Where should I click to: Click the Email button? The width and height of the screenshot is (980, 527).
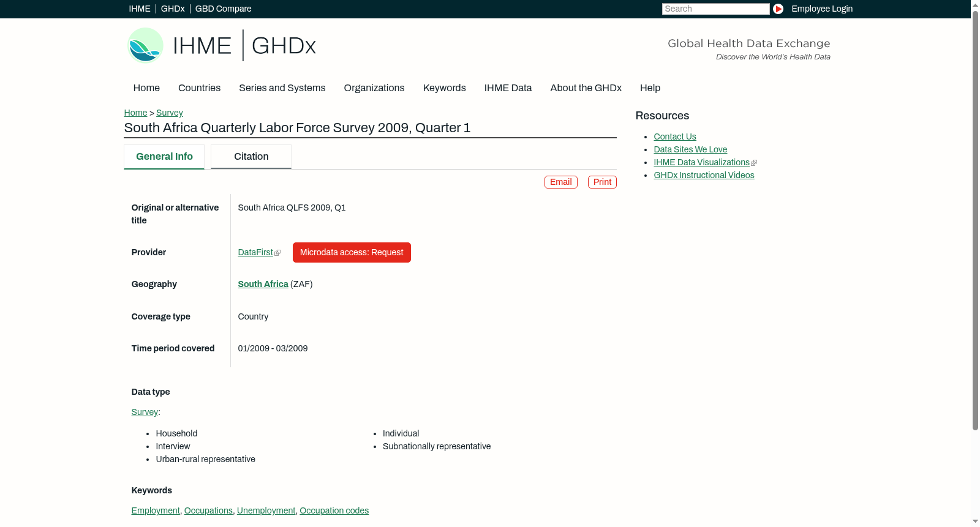pos(561,182)
